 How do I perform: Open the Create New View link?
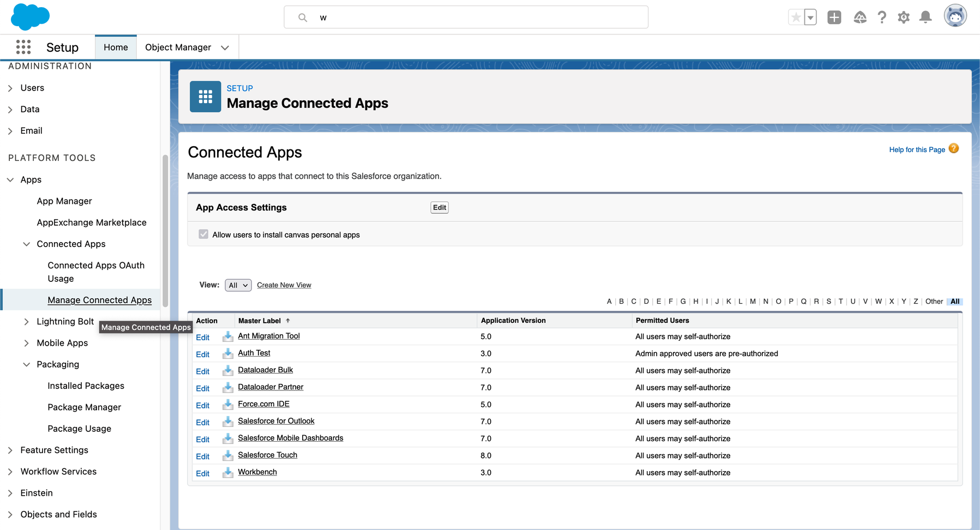284,285
